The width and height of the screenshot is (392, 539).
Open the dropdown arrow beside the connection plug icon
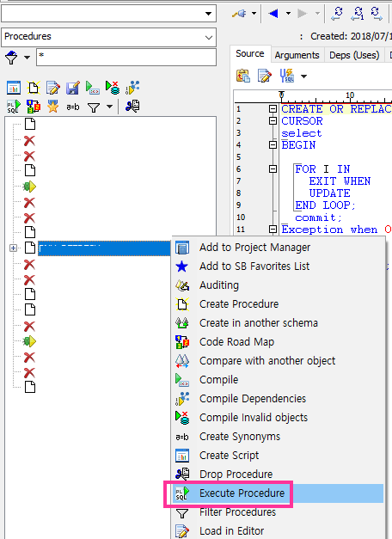click(x=254, y=14)
